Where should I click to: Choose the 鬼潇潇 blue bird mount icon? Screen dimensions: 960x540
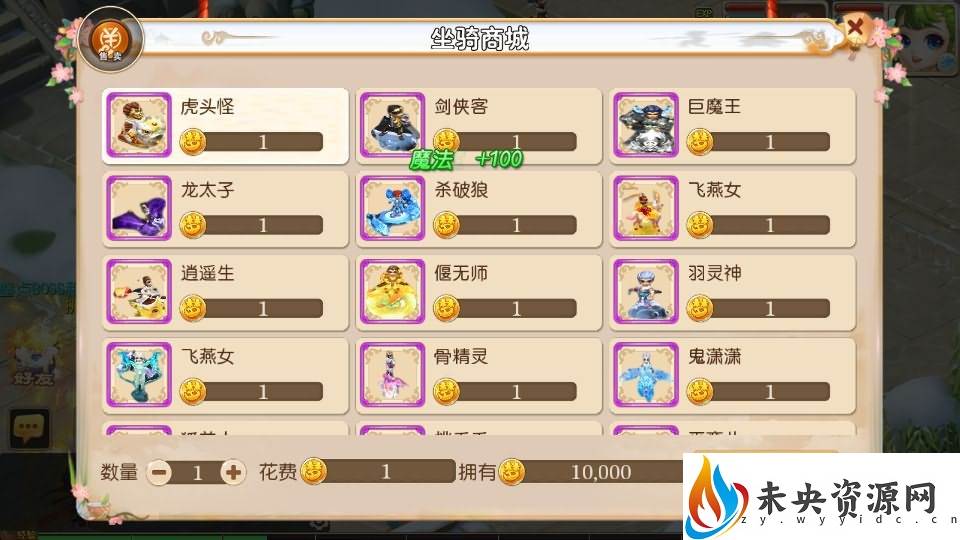tap(646, 375)
